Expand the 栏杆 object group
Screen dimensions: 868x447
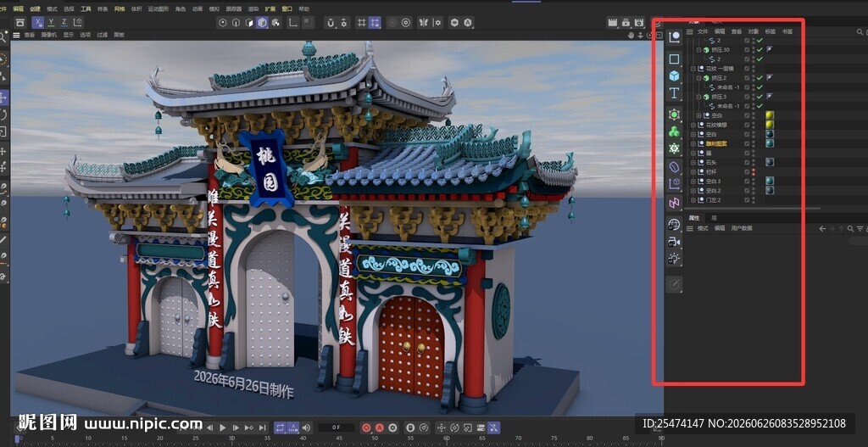[693, 171]
